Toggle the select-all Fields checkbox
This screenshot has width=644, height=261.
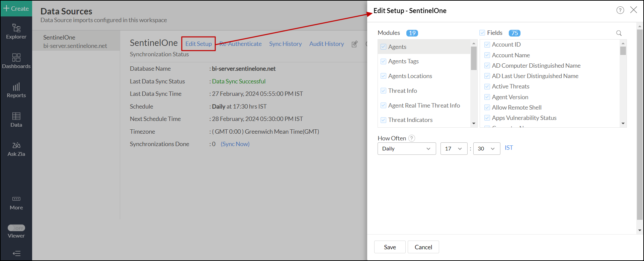pos(482,33)
